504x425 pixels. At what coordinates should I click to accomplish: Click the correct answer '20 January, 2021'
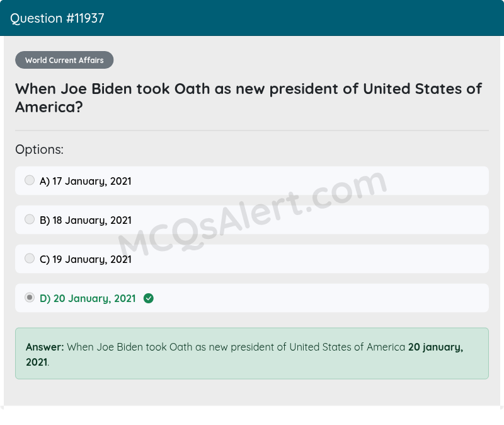88,298
